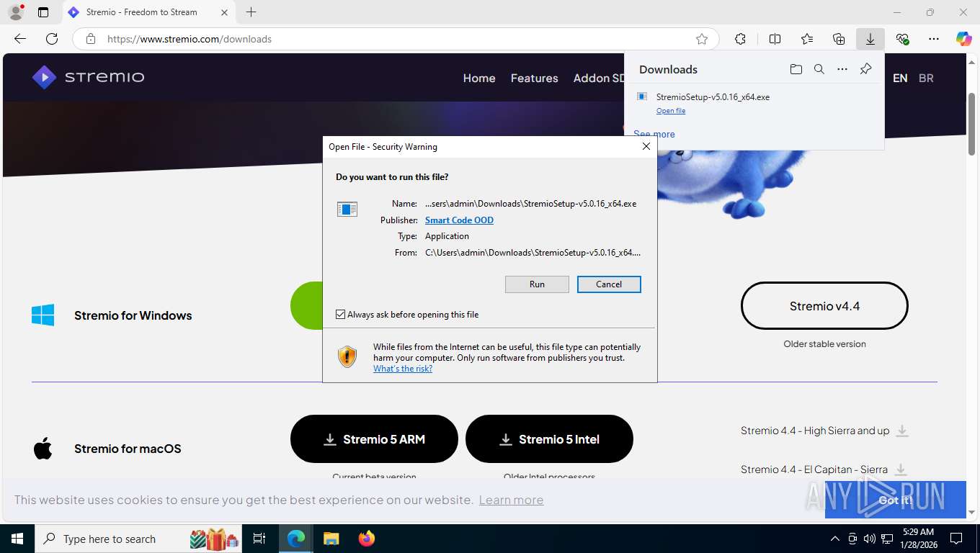Open the notification center
Screen dimensions: 980x553
pyautogui.click(x=956, y=539)
